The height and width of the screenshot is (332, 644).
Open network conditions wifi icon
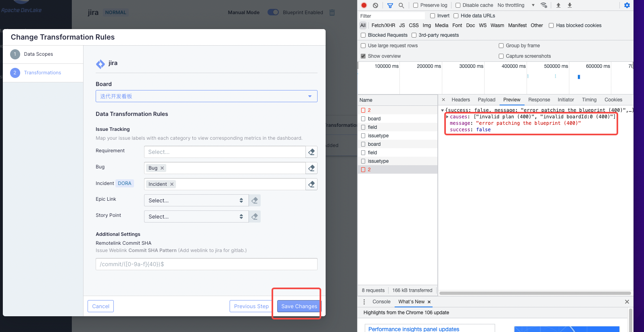coord(544,5)
